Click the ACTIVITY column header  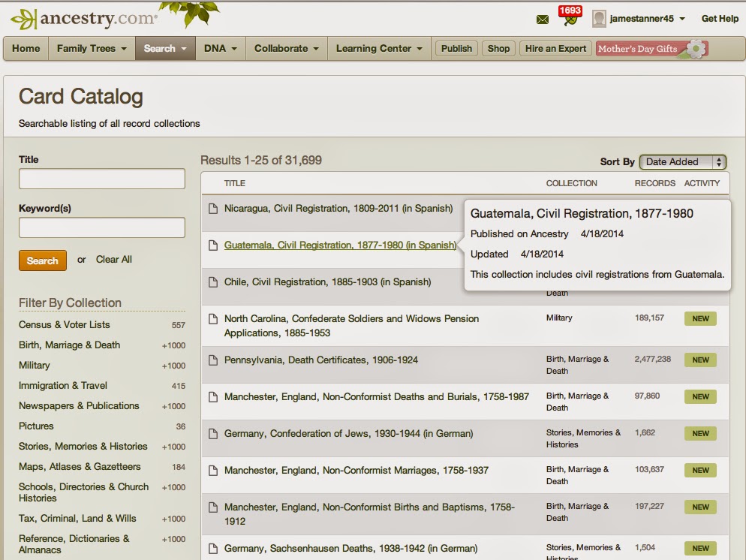pos(702,183)
